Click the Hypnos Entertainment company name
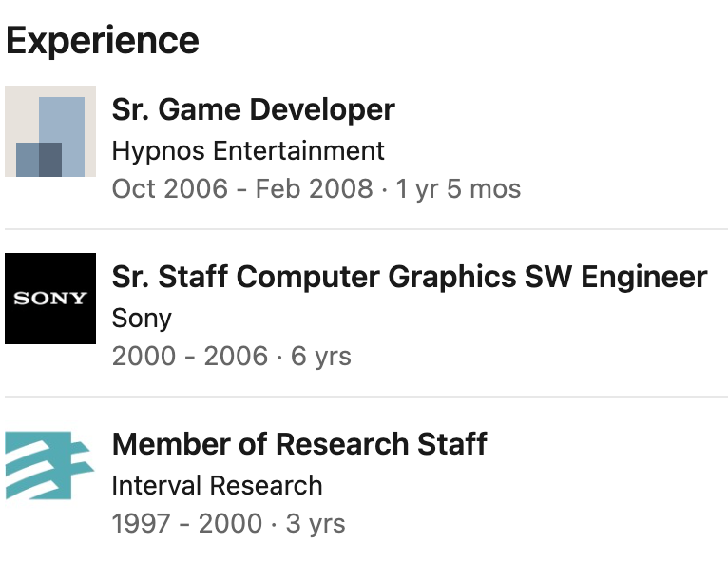Viewport: 728px width, 563px height. [248, 150]
